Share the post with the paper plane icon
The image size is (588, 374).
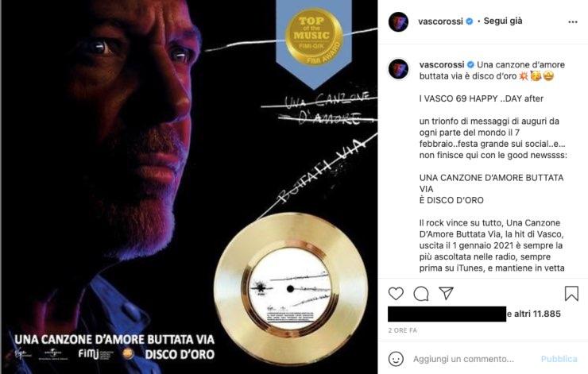click(x=447, y=293)
